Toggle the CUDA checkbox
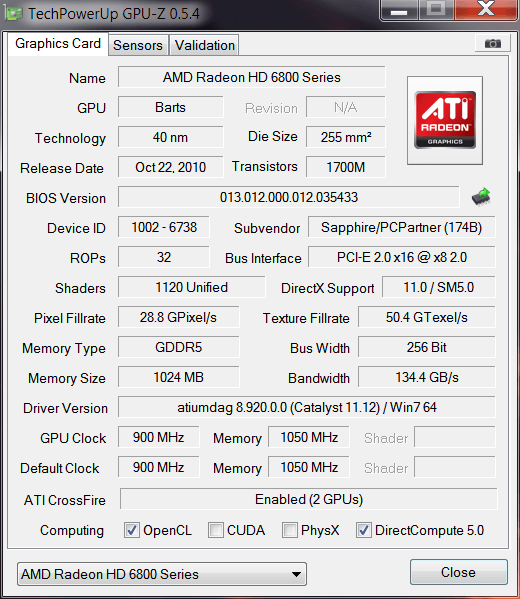 pyautogui.click(x=215, y=530)
